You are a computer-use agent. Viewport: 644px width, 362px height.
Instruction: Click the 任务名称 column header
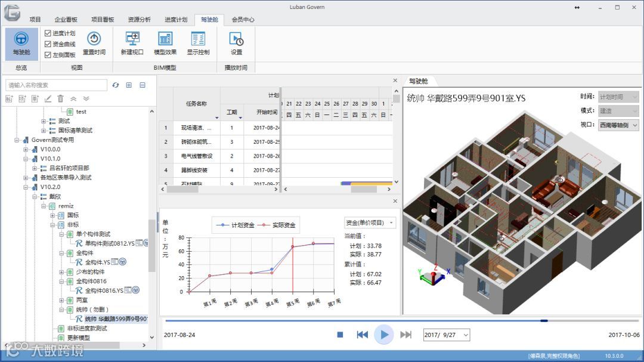[197, 104]
